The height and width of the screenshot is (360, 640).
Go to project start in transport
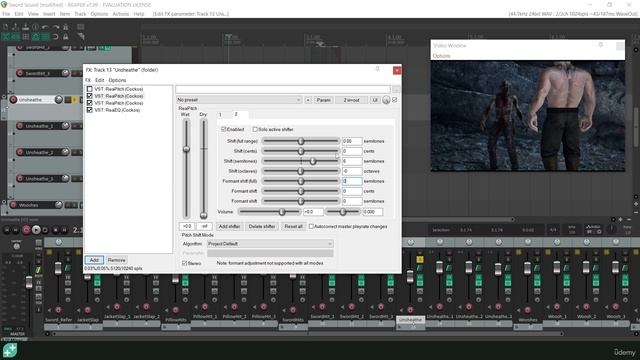tap(7, 230)
